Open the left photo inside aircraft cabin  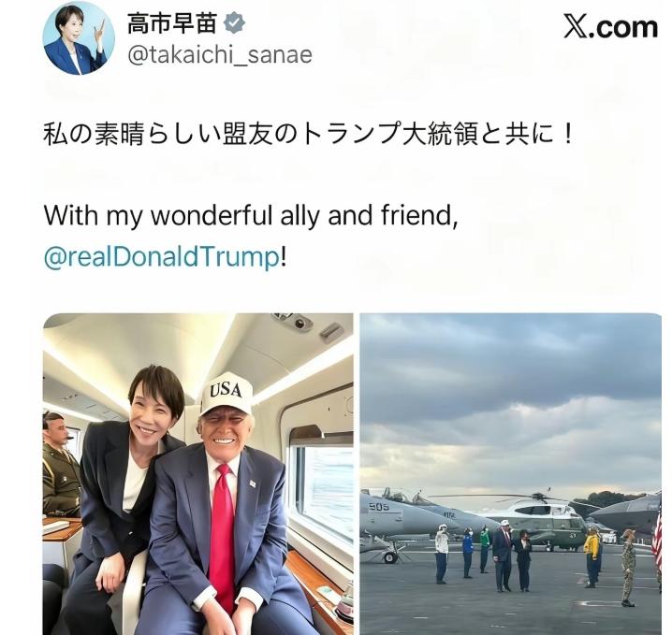click(x=198, y=474)
